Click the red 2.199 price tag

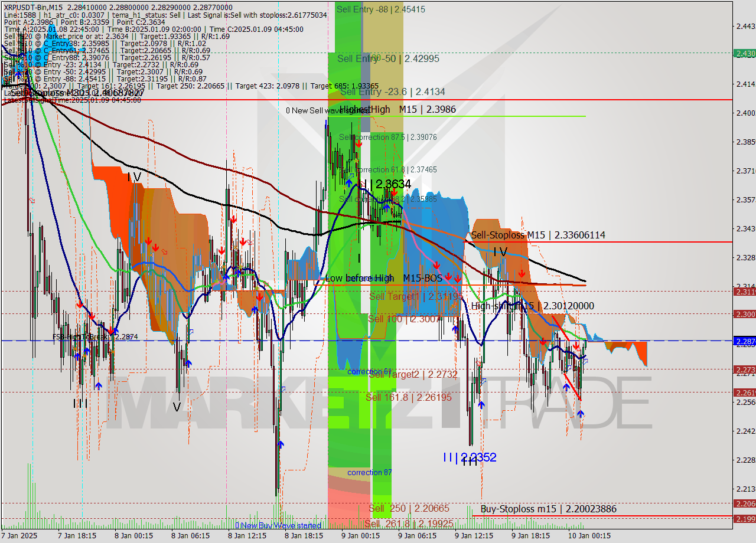coord(744,519)
